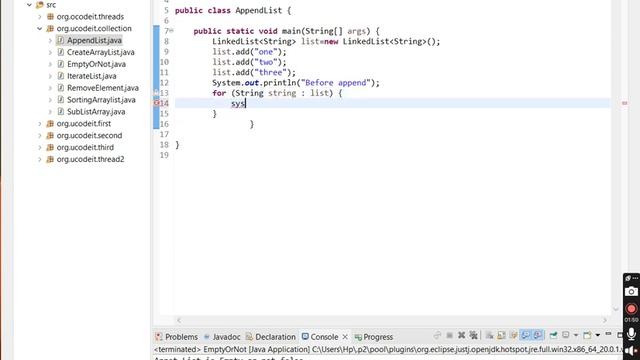Viewport: 640px width, 360px height.
Task: Expand the org.ucodeit.second package
Action: click(40, 136)
